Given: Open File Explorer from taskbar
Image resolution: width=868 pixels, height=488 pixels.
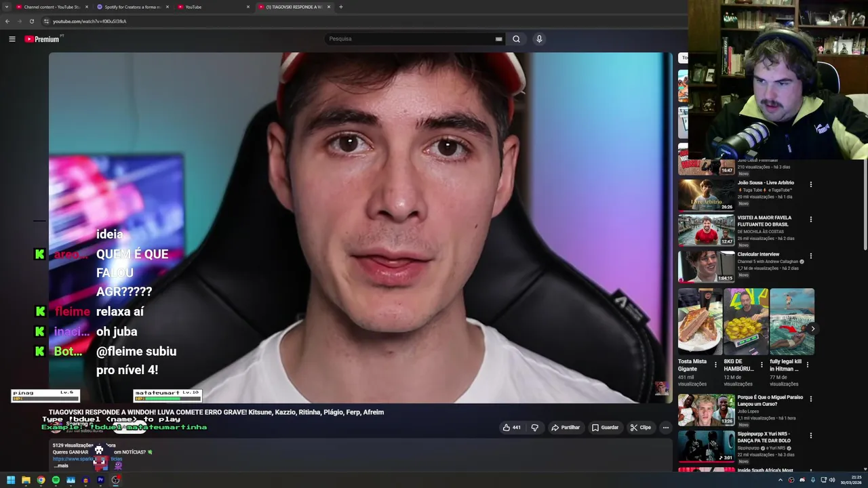Looking at the screenshot, I should (26, 480).
